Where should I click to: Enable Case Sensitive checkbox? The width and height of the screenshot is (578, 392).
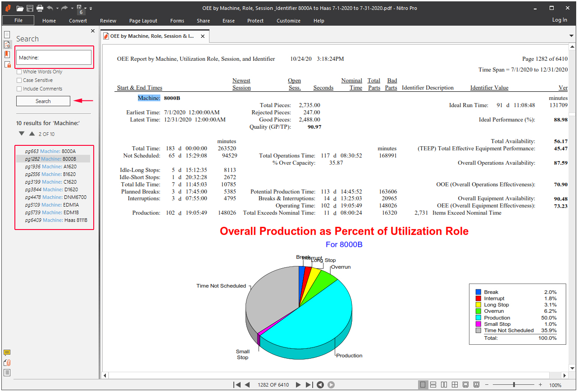point(19,80)
